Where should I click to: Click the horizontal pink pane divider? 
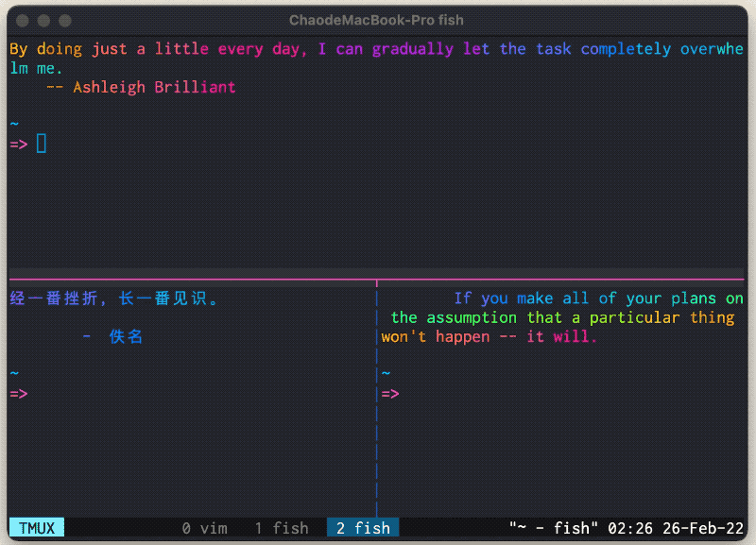(x=189, y=281)
